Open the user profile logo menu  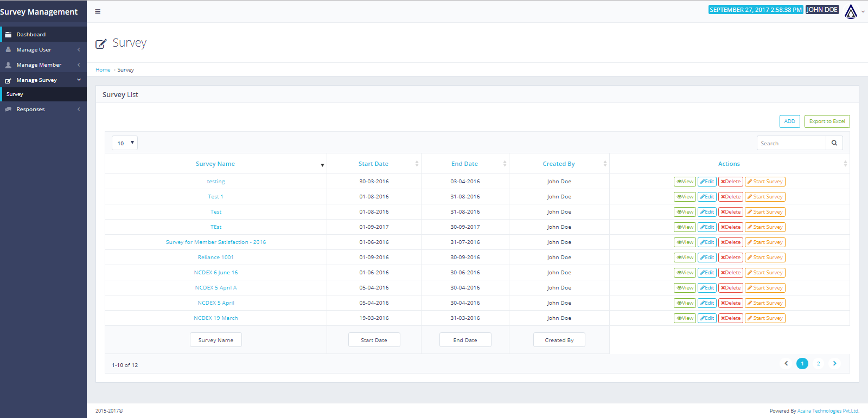[851, 11]
